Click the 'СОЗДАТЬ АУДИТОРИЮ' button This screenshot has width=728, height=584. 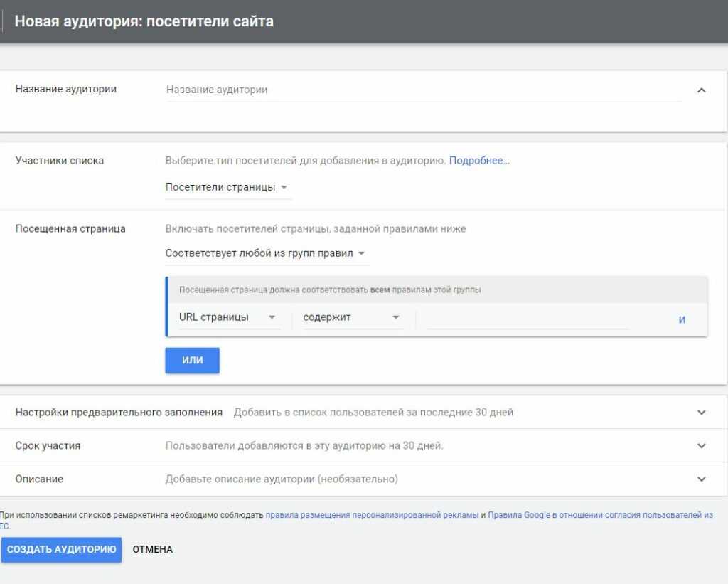(61, 550)
